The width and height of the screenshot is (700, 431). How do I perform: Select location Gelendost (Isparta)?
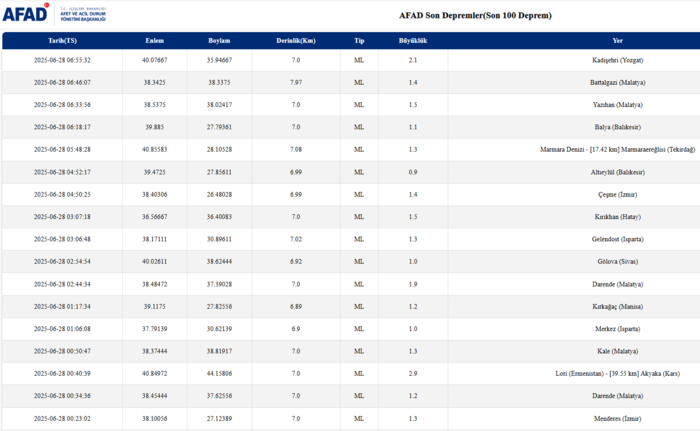point(617,239)
